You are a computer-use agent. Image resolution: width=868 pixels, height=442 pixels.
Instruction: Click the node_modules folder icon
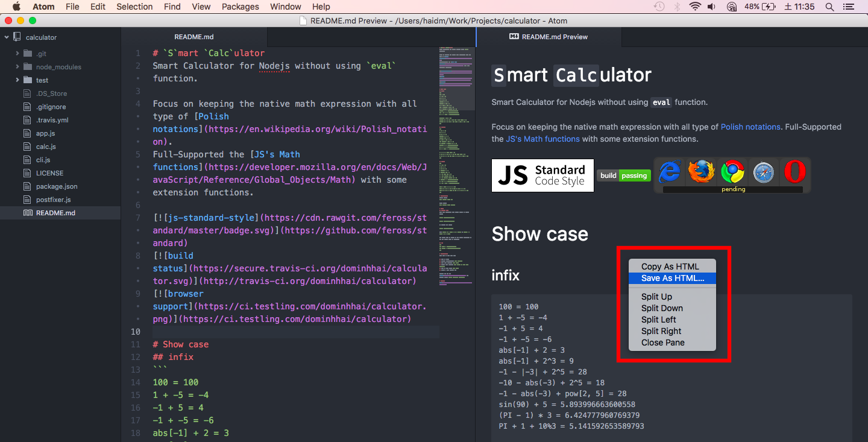pos(28,67)
